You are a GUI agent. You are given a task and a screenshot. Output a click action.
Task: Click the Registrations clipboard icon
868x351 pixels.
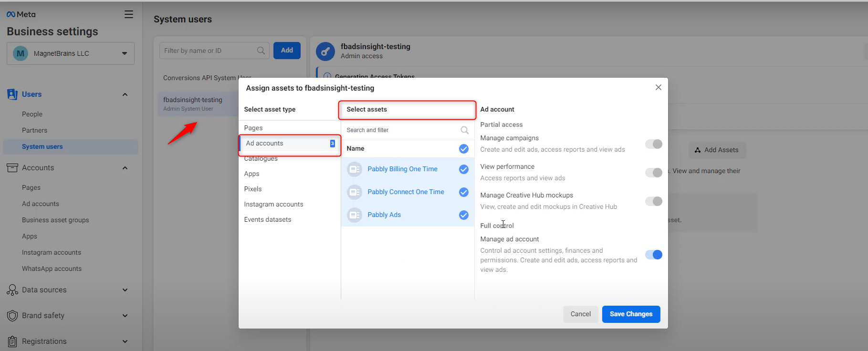(12, 341)
